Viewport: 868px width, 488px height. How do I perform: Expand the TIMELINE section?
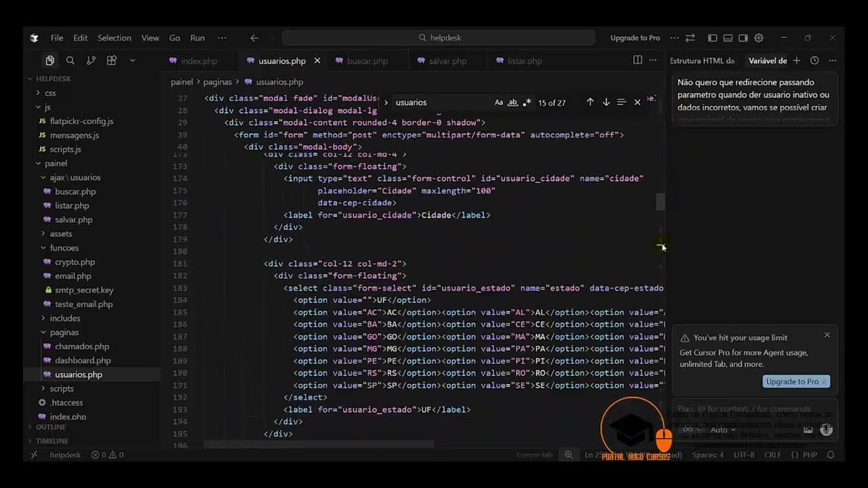52,441
